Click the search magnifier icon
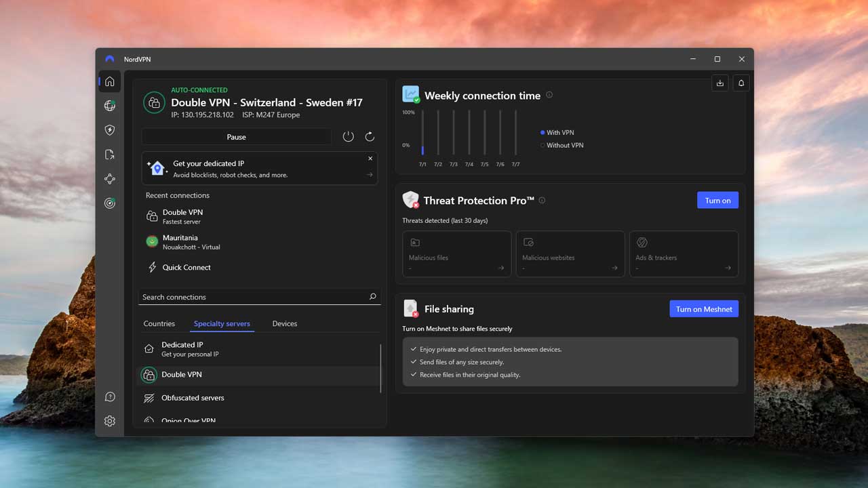868x488 pixels. pyautogui.click(x=372, y=297)
